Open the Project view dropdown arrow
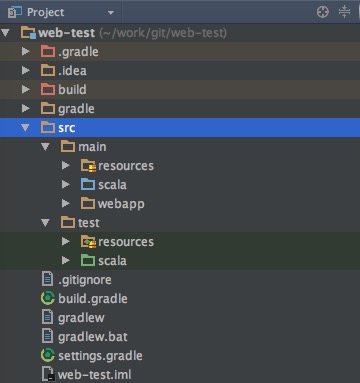Viewport: 360px width, 383px height. [111, 13]
